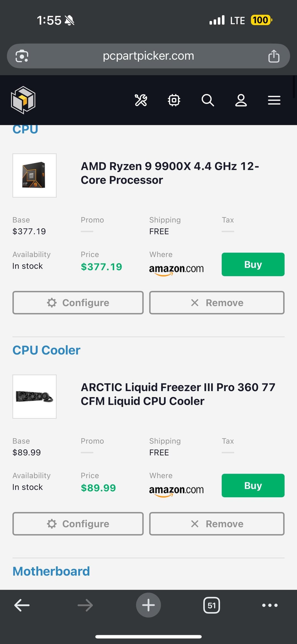The image size is (297, 644).
Task: Open the browser three-dot more menu
Action: pyautogui.click(x=270, y=605)
